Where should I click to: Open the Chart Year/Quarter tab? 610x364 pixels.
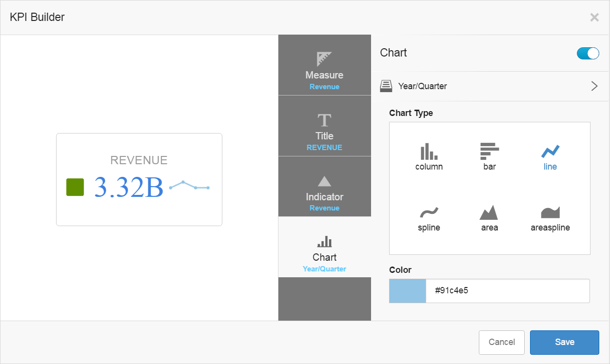pyautogui.click(x=324, y=247)
